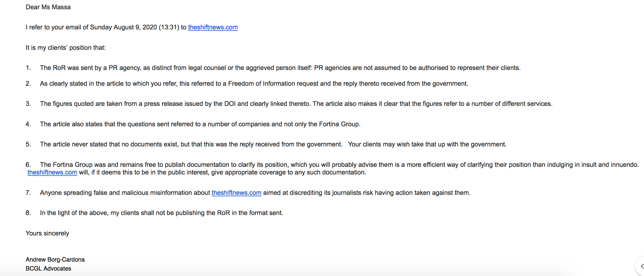Open theshiftnews.com link in point 7

pos(236,193)
